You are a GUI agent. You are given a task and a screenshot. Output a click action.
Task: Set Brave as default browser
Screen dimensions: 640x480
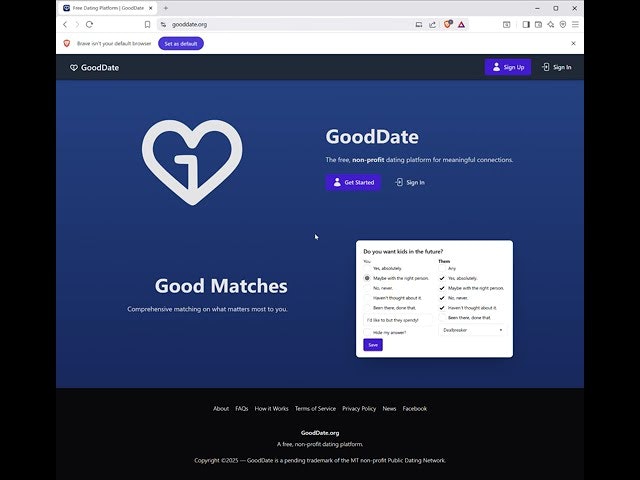(x=181, y=43)
